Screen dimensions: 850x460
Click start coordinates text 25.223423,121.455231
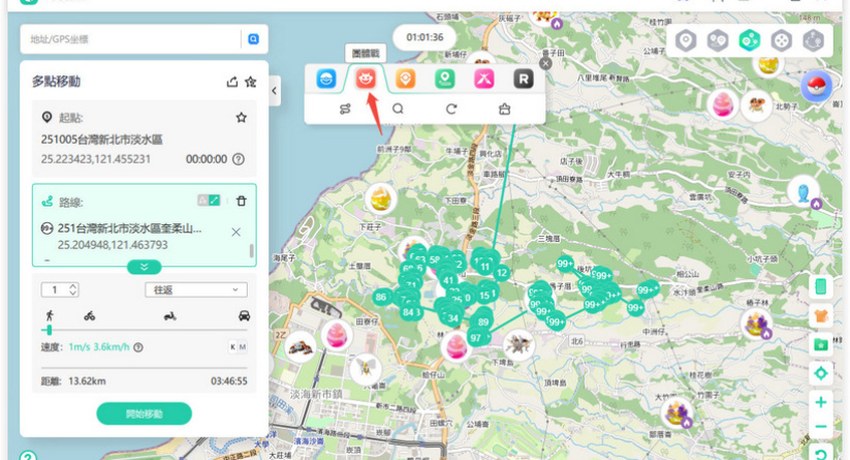tap(96, 159)
